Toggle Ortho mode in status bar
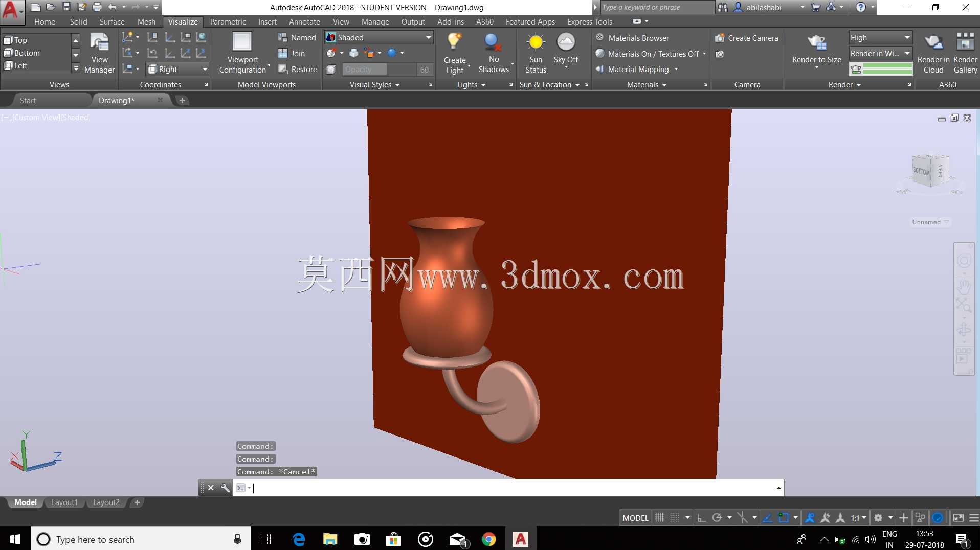Image resolution: width=980 pixels, height=550 pixels. click(702, 518)
